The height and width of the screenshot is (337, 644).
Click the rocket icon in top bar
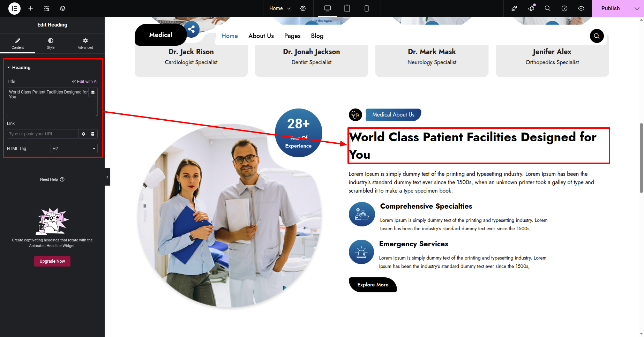(x=514, y=8)
